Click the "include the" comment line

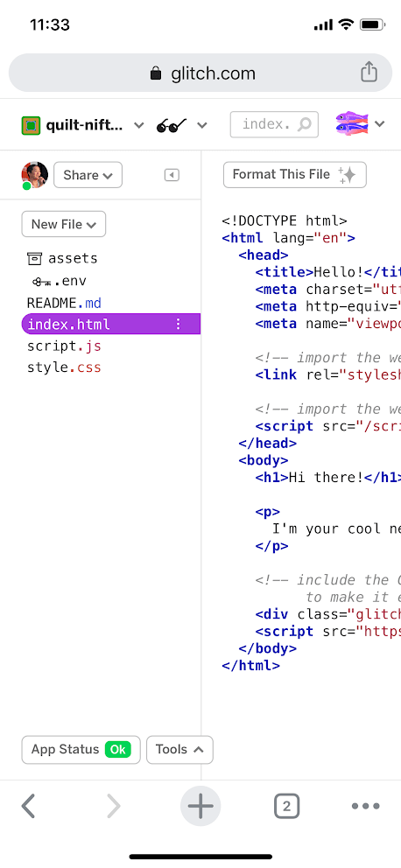[x=327, y=580]
